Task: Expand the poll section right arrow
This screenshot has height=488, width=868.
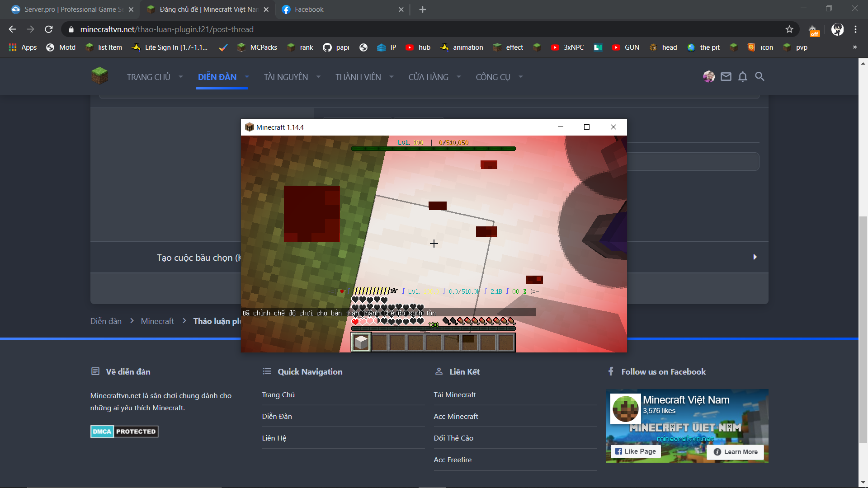Action: (x=755, y=257)
